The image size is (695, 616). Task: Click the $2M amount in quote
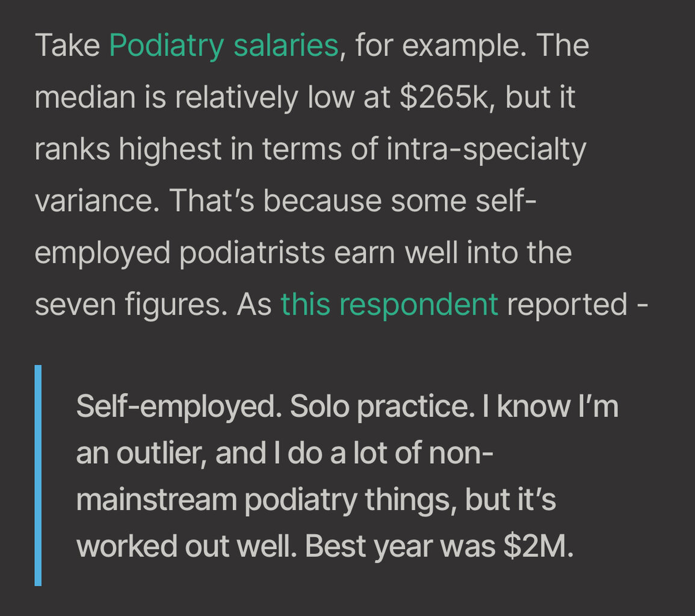click(538, 546)
